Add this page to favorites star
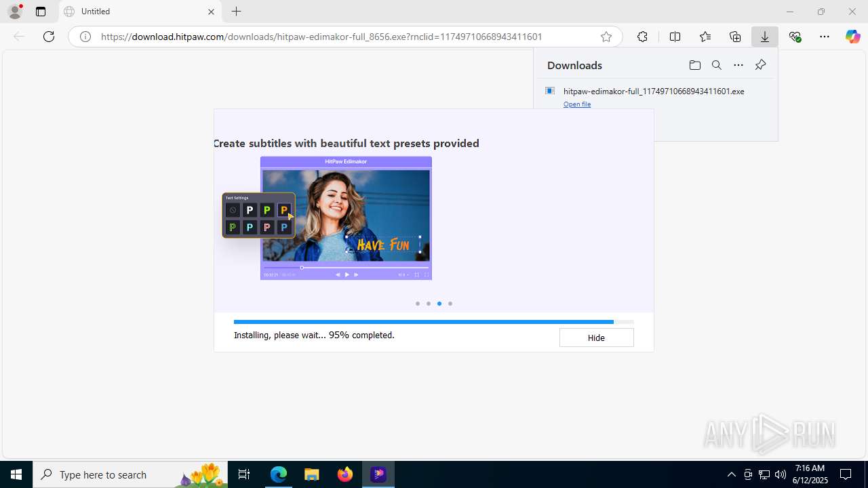The image size is (868, 488). (606, 37)
